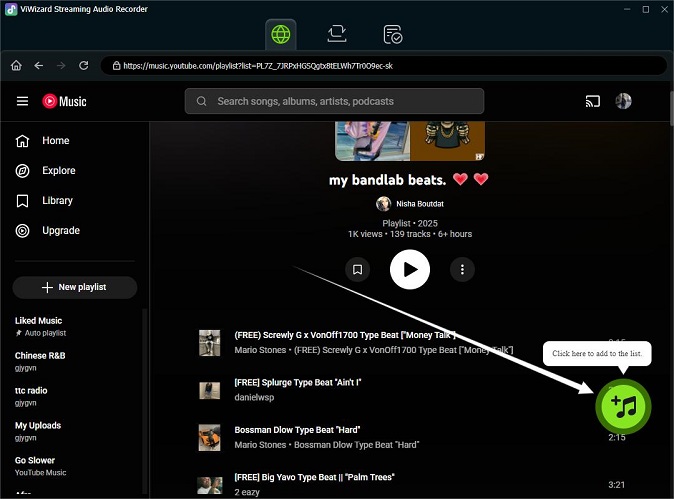Save playlist to library bookmark icon

click(357, 269)
